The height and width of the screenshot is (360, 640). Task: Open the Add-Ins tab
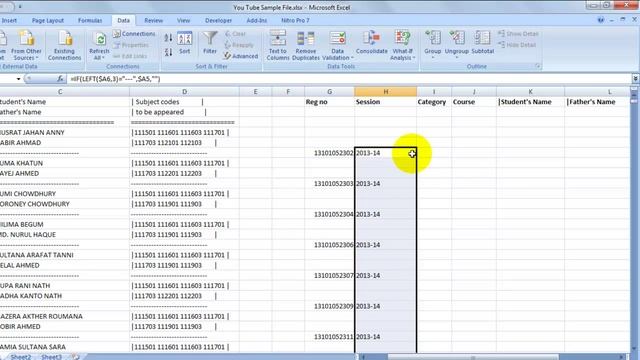257,20
